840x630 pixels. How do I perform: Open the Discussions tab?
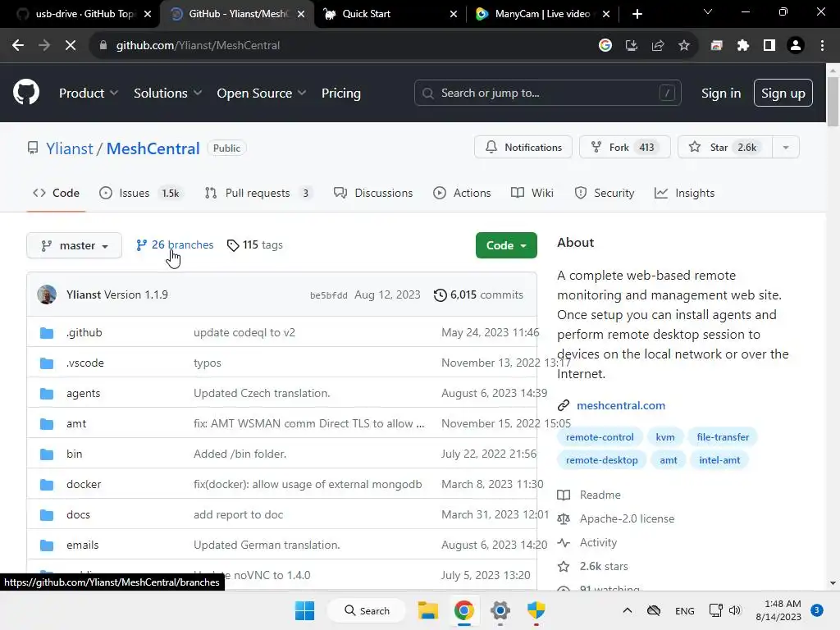click(x=373, y=194)
